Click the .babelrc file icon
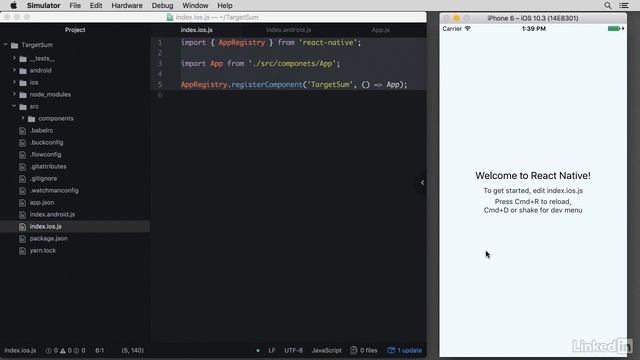 point(22,131)
